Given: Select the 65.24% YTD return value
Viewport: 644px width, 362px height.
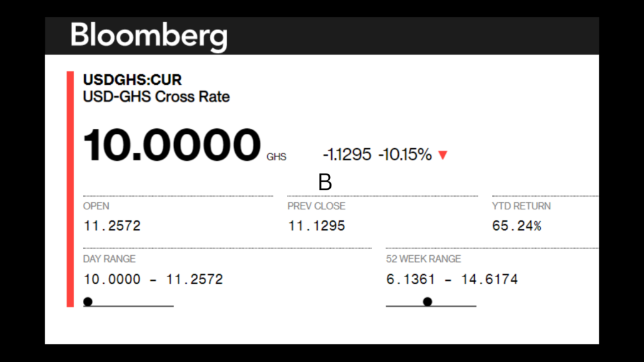Looking at the screenshot, I should tap(516, 226).
